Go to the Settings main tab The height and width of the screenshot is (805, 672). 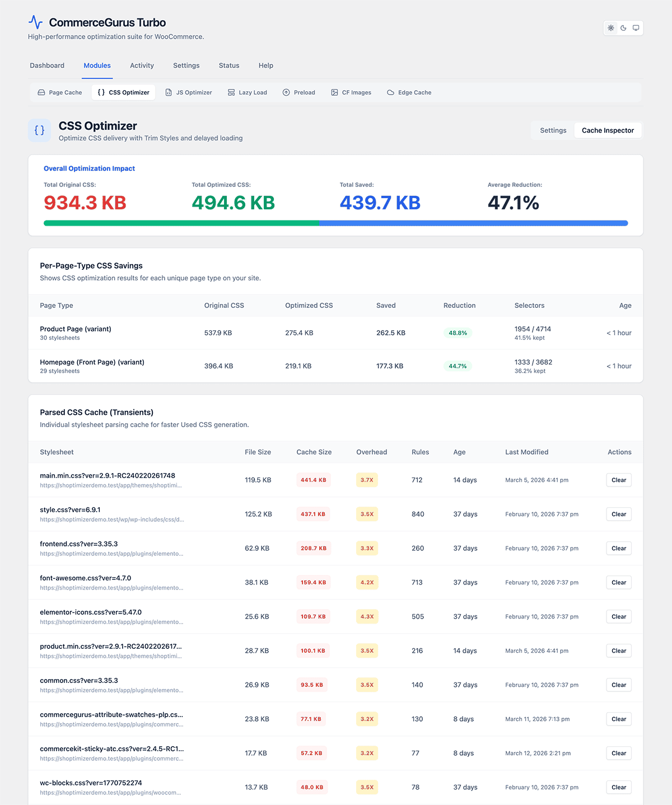coord(186,65)
